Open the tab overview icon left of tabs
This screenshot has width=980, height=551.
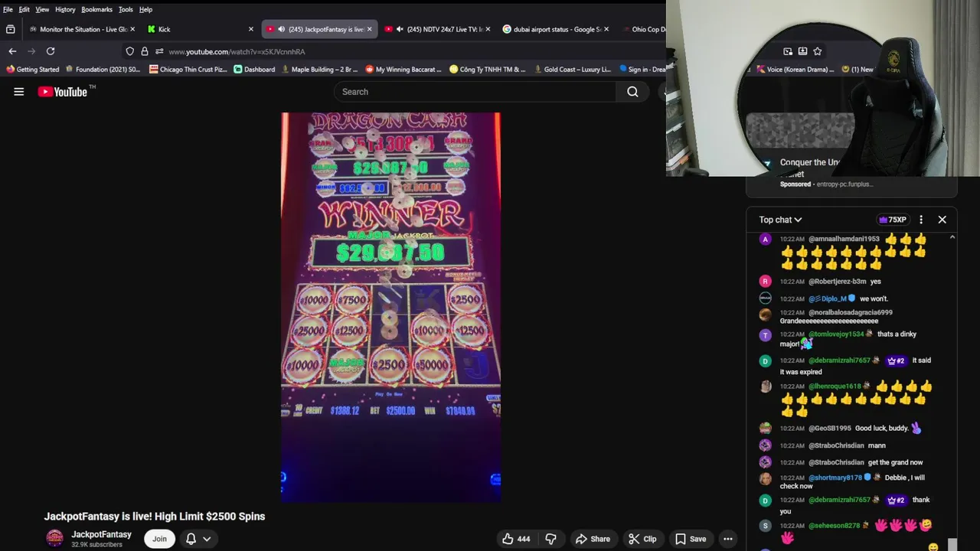coord(10,29)
